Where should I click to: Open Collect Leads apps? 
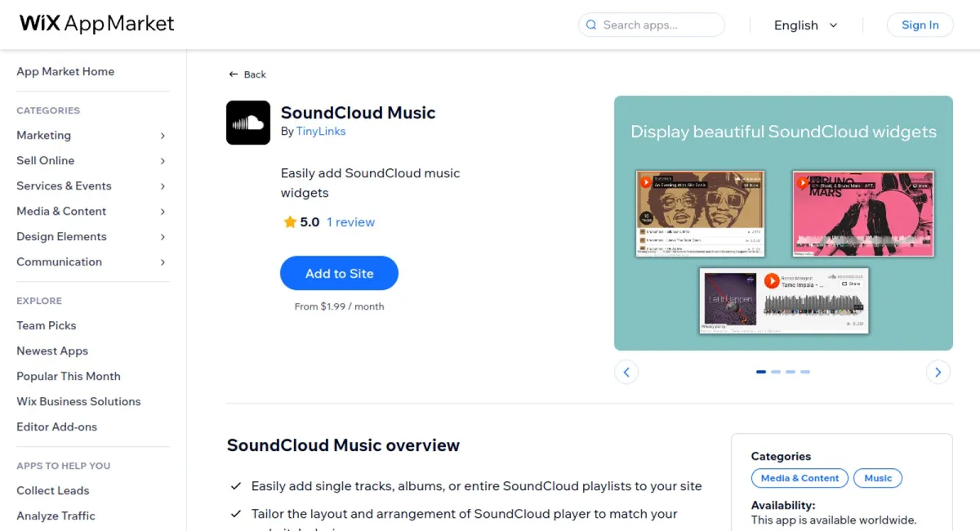coord(53,491)
